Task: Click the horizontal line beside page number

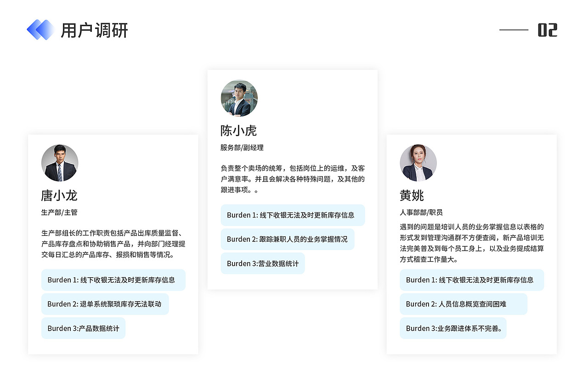Action: point(514,29)
